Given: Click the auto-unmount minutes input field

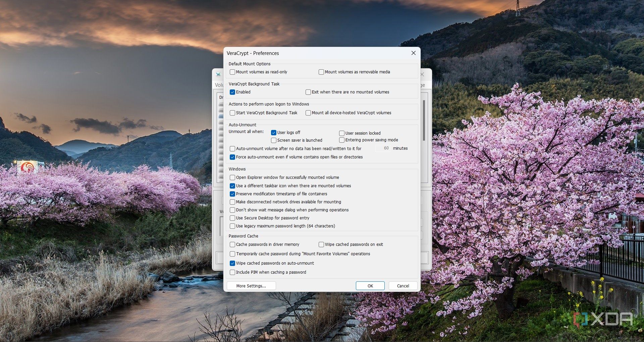Looking at the screenshot, I should click(x=383, y=148).
